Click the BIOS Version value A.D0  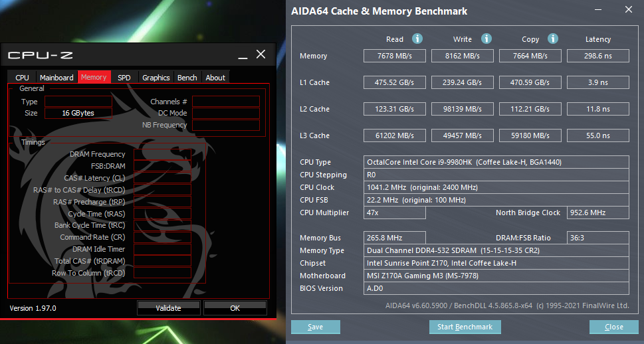tap(496, 288)
